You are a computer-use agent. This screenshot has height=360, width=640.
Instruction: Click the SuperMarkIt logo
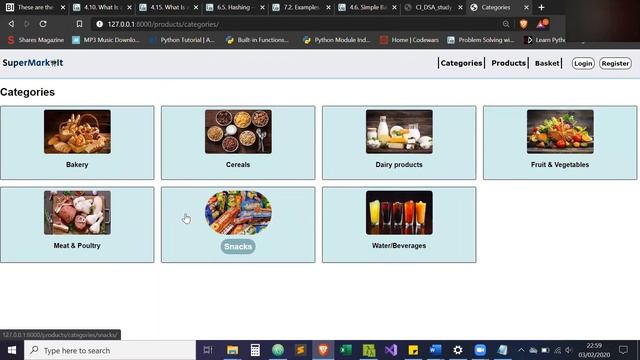[x=33, y=63]
